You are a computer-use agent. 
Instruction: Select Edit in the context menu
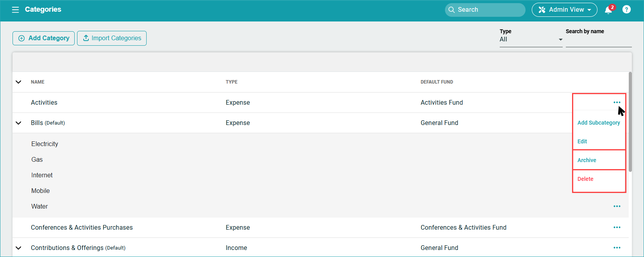click(582, 141)
